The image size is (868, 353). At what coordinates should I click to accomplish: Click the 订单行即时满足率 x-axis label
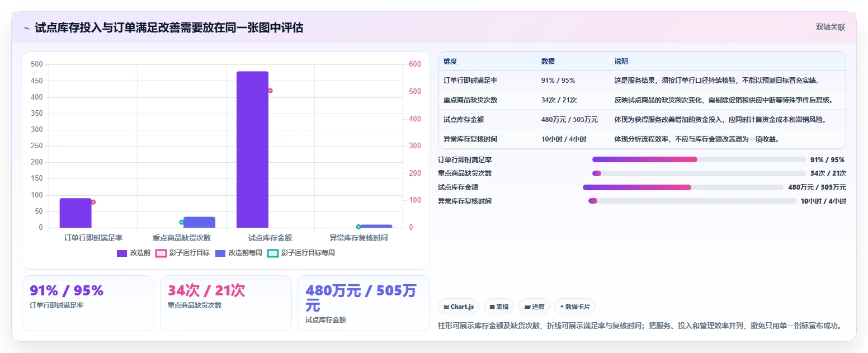(x=93, y=238)
